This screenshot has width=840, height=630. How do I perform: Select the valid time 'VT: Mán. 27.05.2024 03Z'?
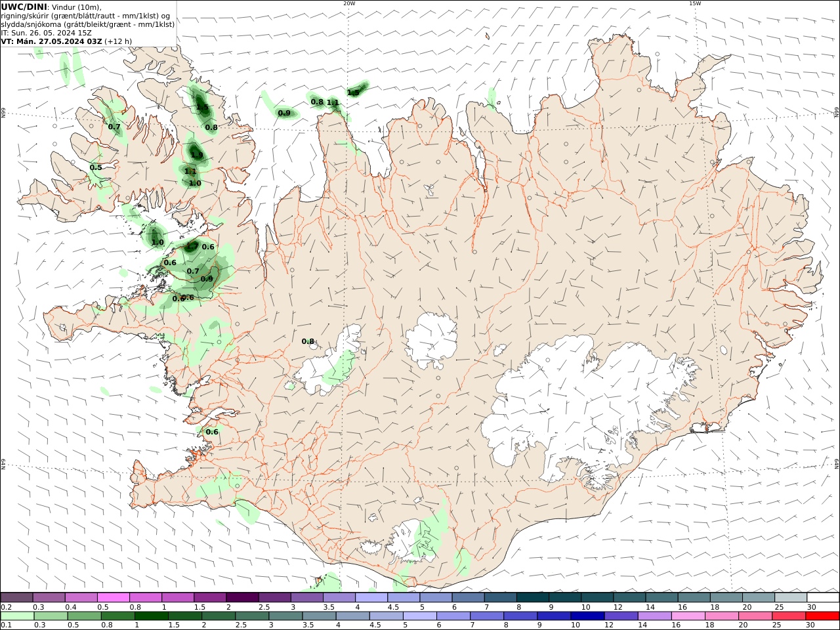coord(51,41)
